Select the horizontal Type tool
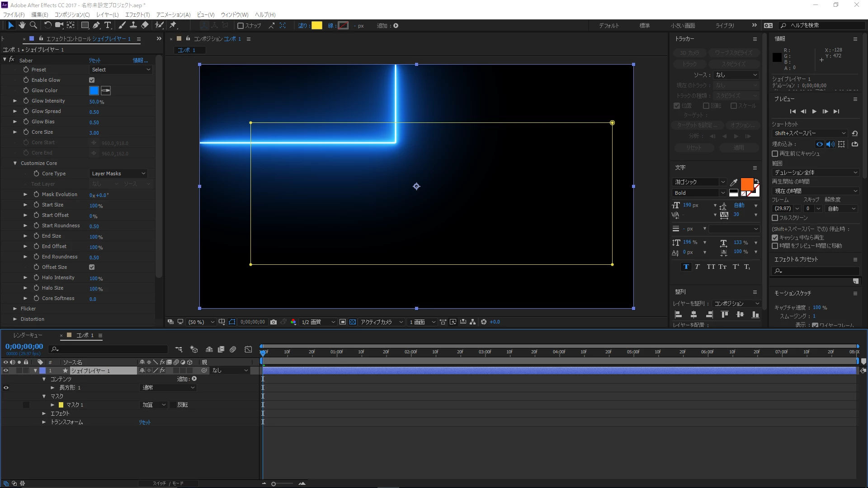 [x=108, y=25]
